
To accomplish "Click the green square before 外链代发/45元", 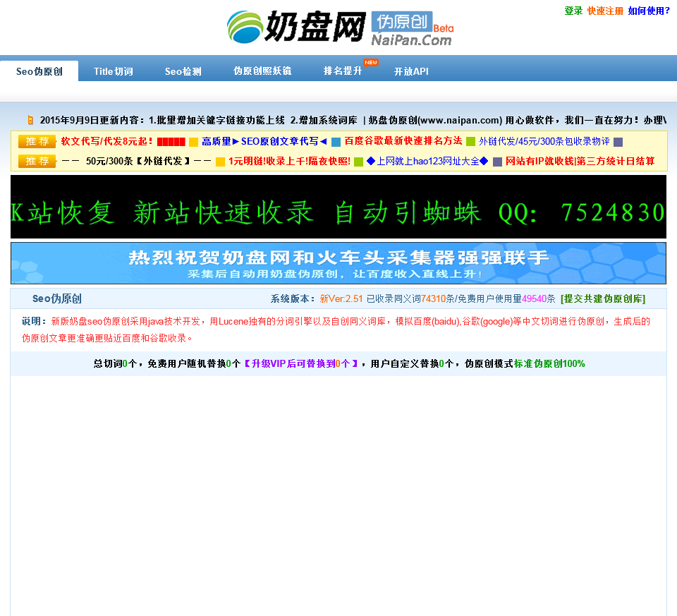I will pos(470,142).
